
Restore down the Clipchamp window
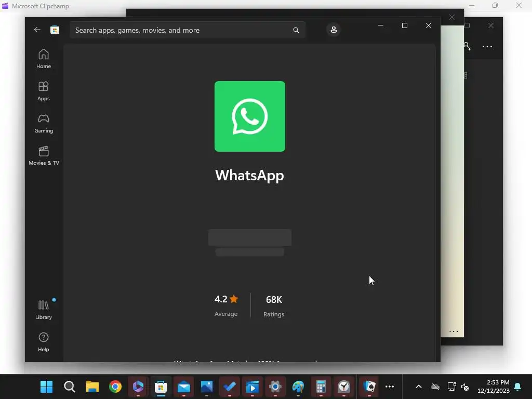click(x=495, y=5)
